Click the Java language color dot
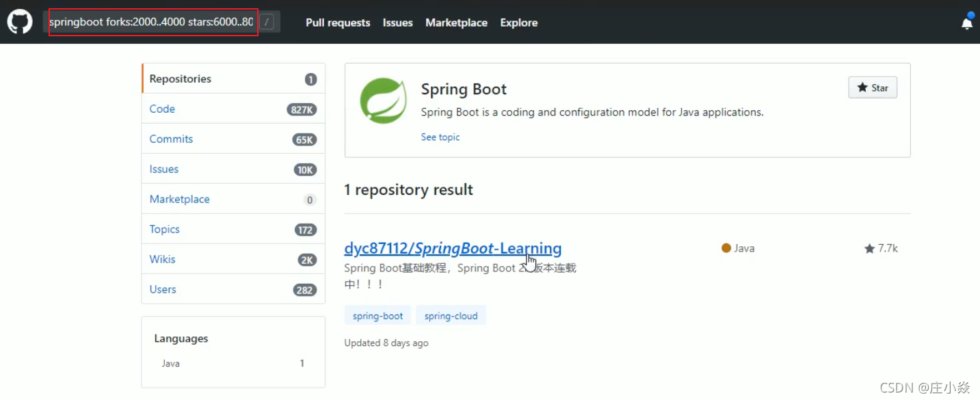980x400 pixels. pos(726,248)
